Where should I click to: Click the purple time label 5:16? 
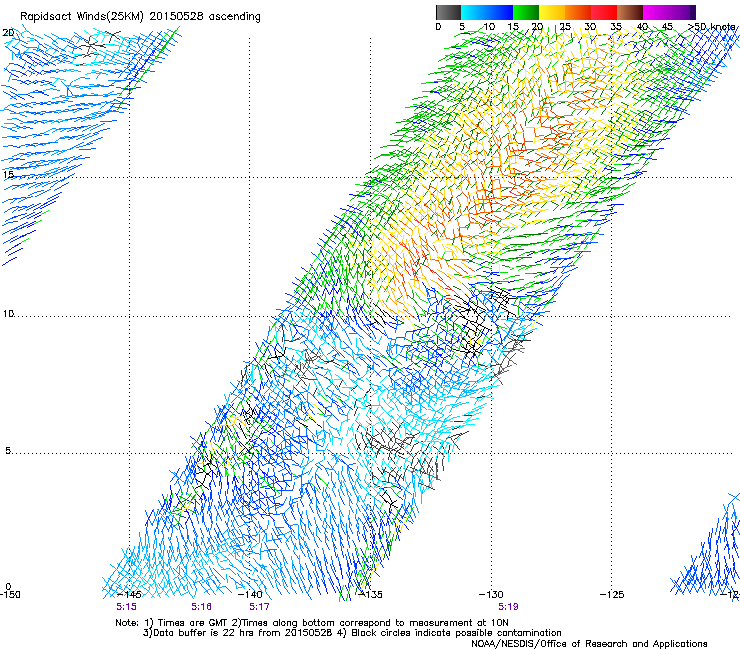click(202, 607)
